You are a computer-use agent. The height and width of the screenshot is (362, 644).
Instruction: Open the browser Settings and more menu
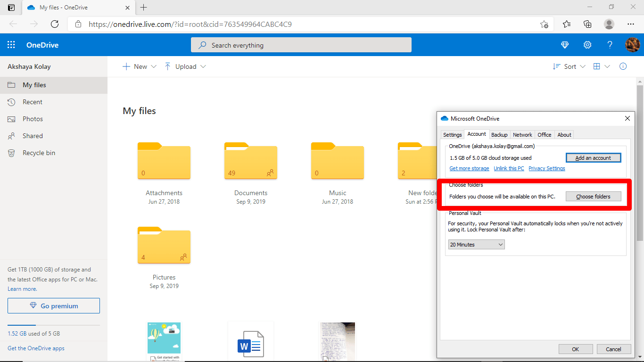point(631,24)
